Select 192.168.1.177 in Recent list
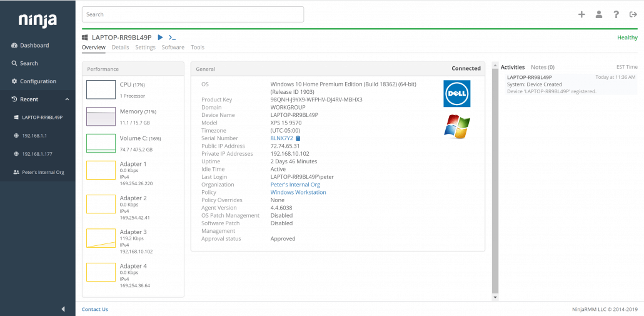 (38, 154)
